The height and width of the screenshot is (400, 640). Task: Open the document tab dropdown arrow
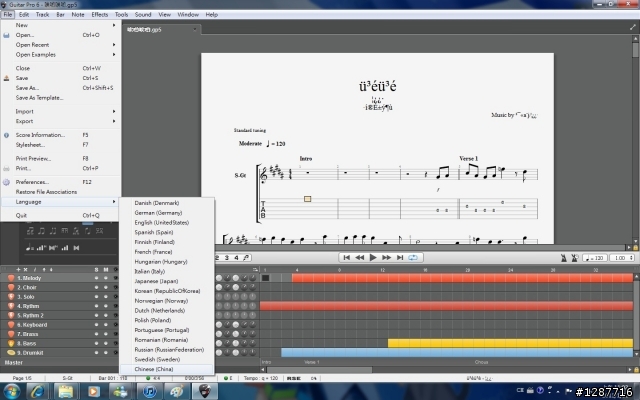(195, 29)
